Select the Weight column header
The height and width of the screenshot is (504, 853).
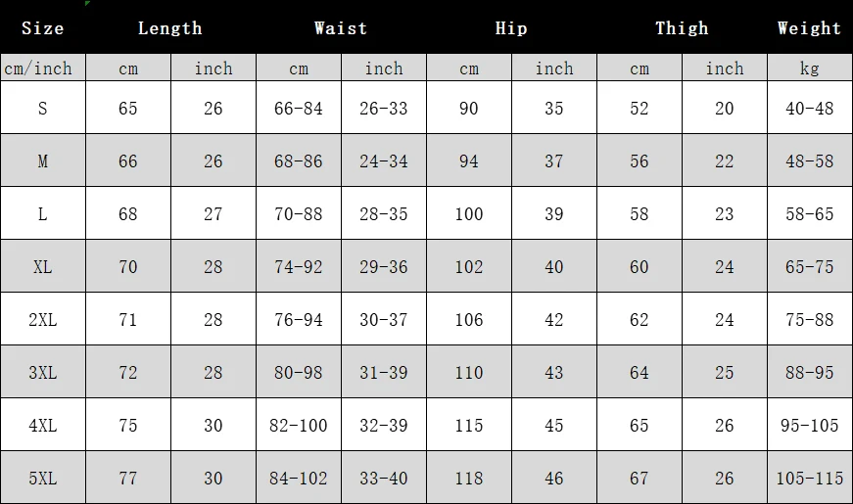click(x=810, y=27)
